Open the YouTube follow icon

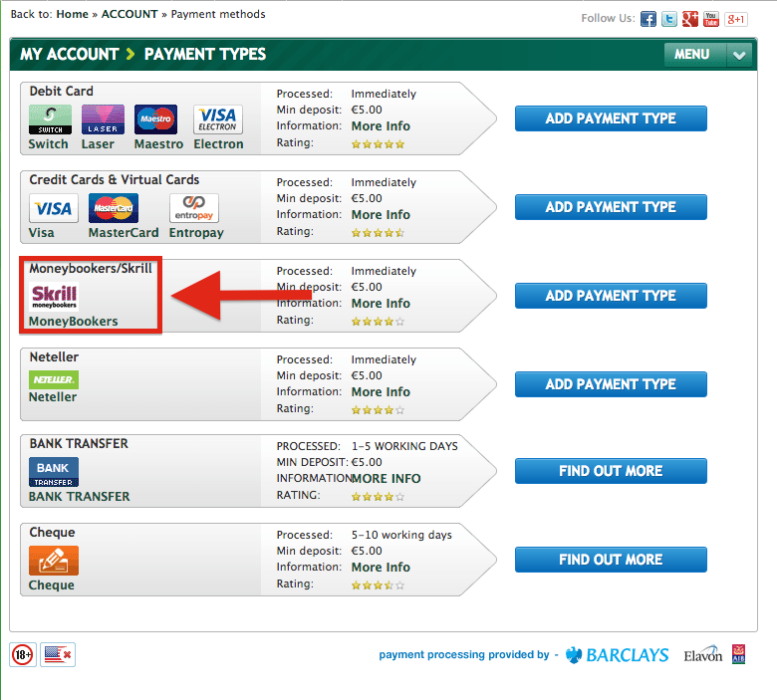point(711,19)
